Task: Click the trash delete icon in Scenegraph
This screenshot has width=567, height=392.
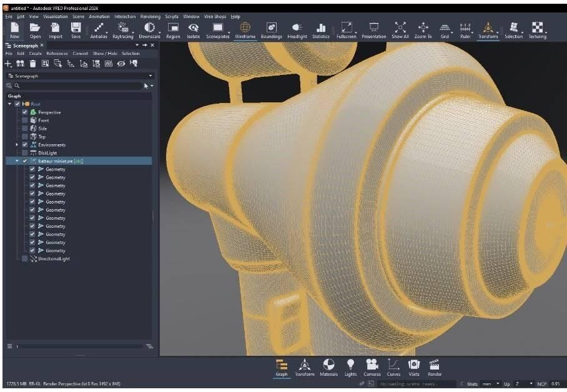Action: click(x=32, y=64)
